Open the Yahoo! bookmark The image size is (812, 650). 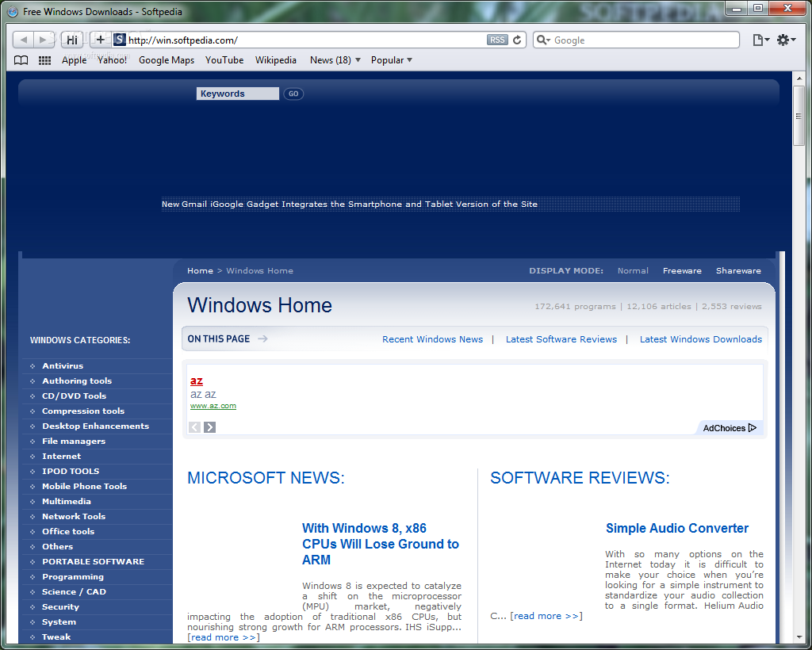click(113, 60)
